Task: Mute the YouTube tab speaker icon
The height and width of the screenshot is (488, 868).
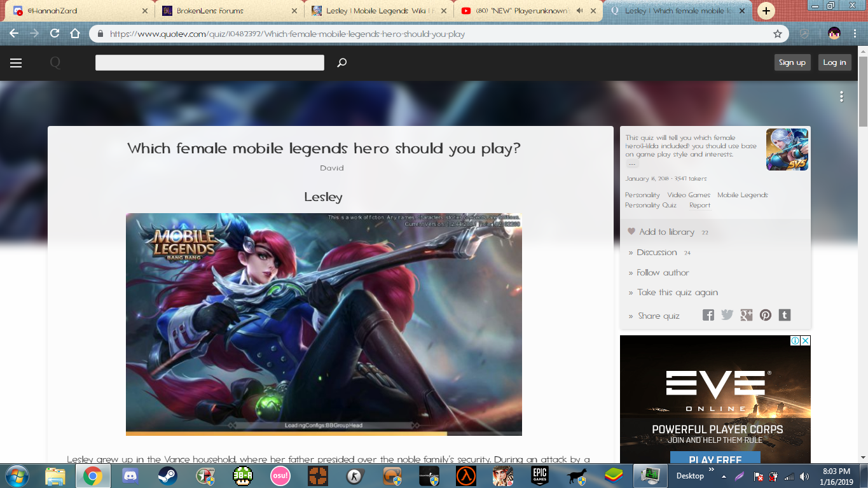Action: 579,11
